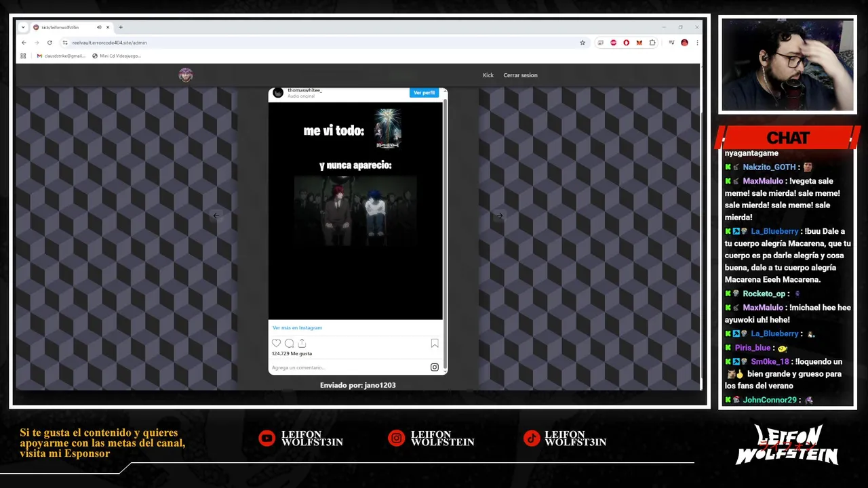
Task: Open the Kick link in header
Action: [x=488, y=75]
